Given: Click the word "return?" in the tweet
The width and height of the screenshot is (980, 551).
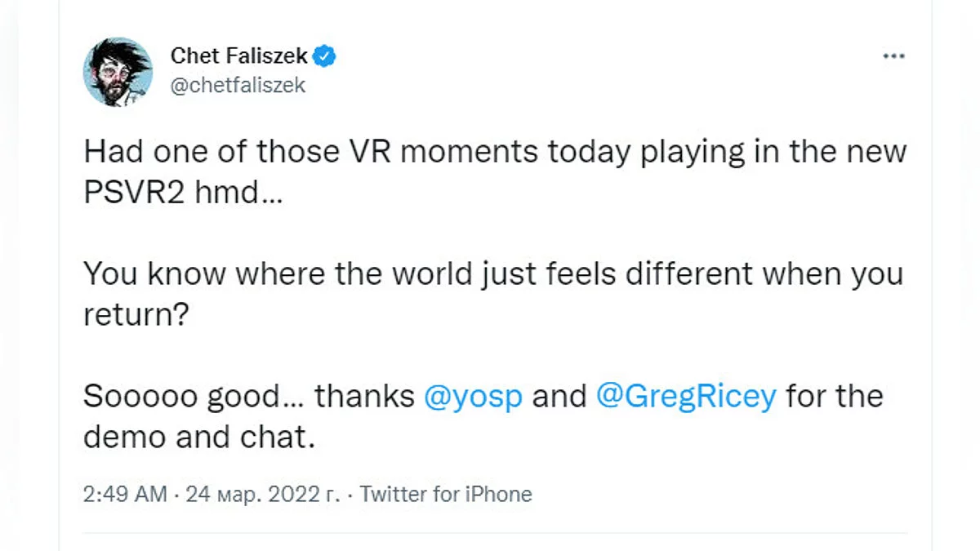Looking at the screenshot, I should [137, 315].
